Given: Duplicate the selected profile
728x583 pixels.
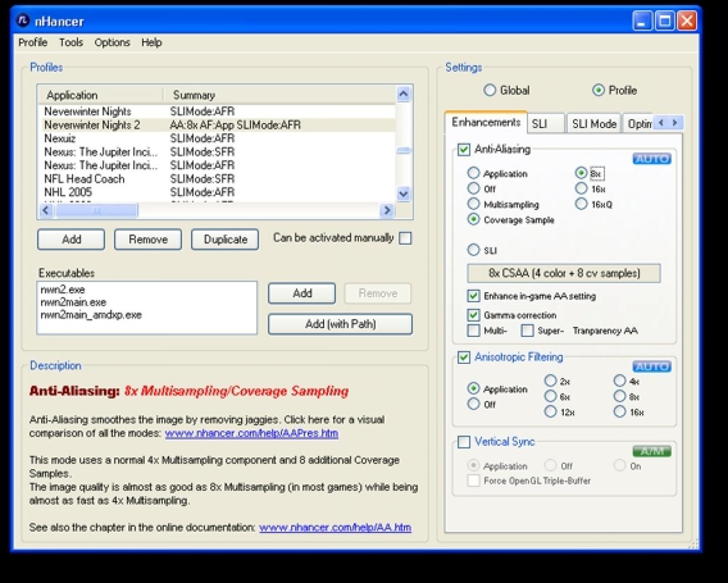Looking at the screenshot, I should (x=225, y=240).
